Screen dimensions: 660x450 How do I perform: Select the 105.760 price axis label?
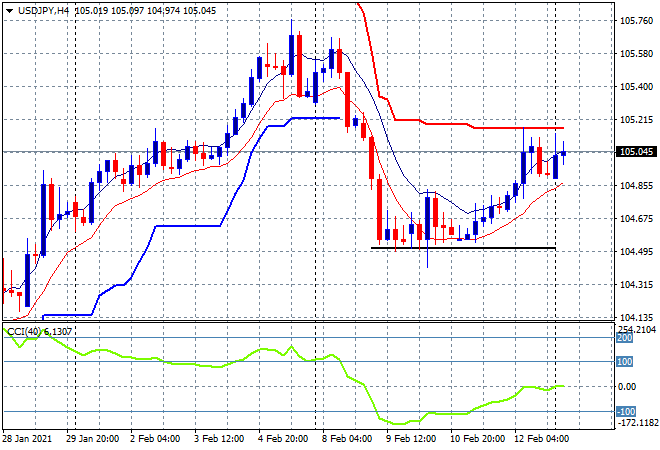(636, 21)
